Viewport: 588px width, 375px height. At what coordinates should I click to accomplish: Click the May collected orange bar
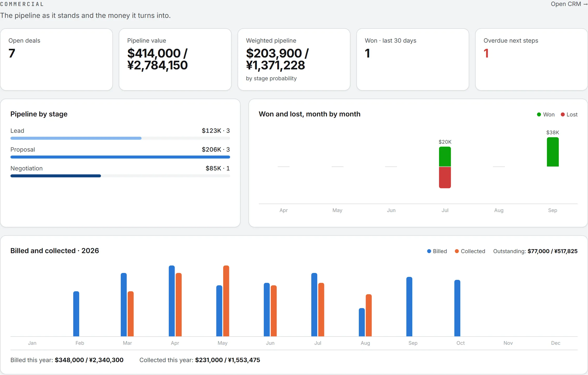[x=226, y=301]
